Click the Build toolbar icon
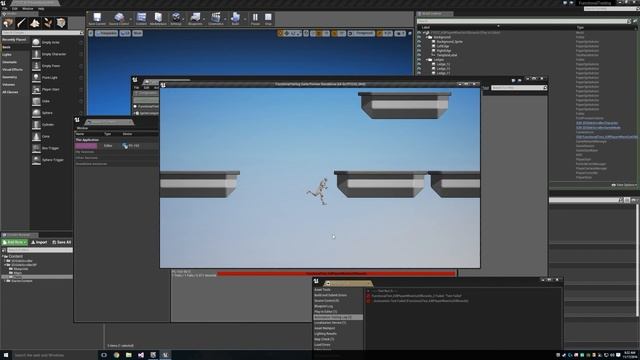 tap(235, 19)
